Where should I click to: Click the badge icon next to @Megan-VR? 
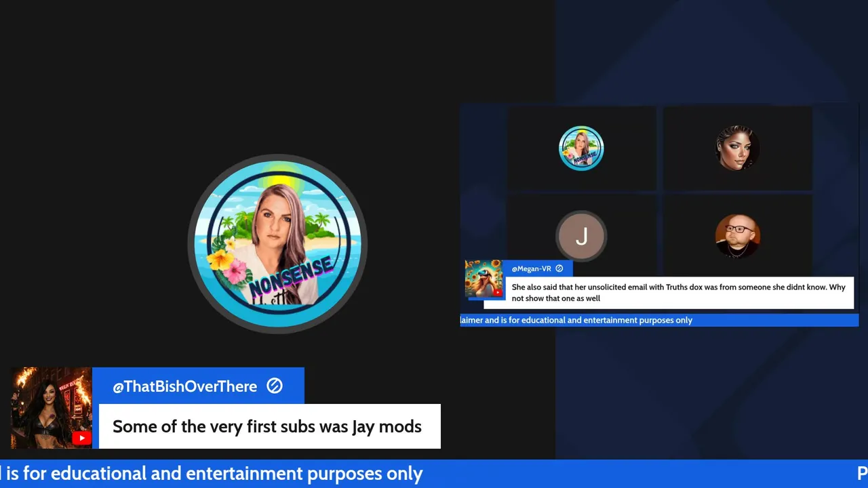click(559, 269)
